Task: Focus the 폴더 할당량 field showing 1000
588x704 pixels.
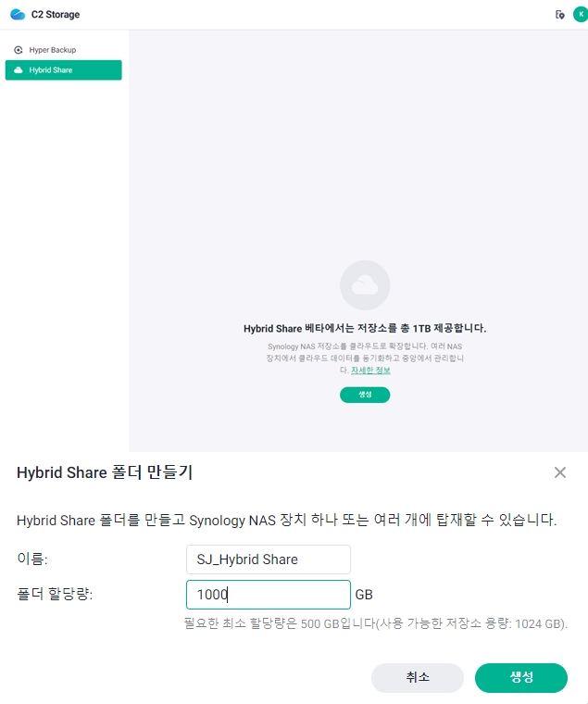Action: click(x=269, y=595)
